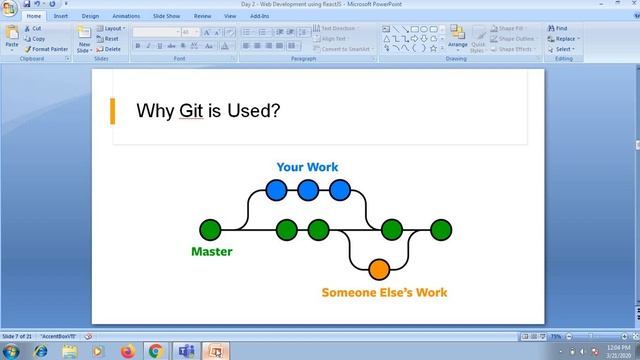Undo the last action
This screenshot has width=640, height=360.
[37, 4]
